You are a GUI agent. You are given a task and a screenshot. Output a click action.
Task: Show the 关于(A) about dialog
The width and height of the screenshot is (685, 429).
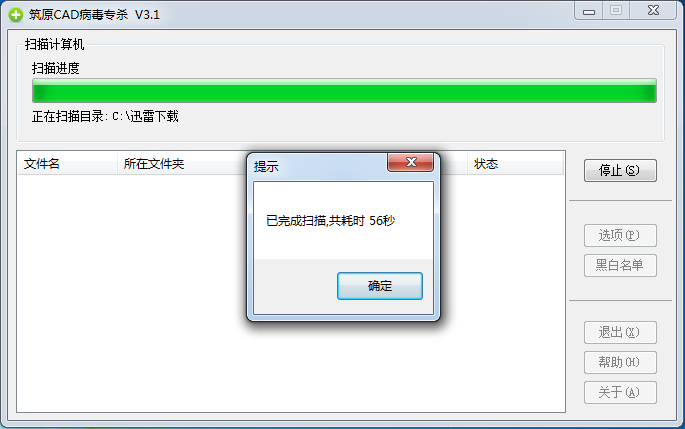pos(620,392)
